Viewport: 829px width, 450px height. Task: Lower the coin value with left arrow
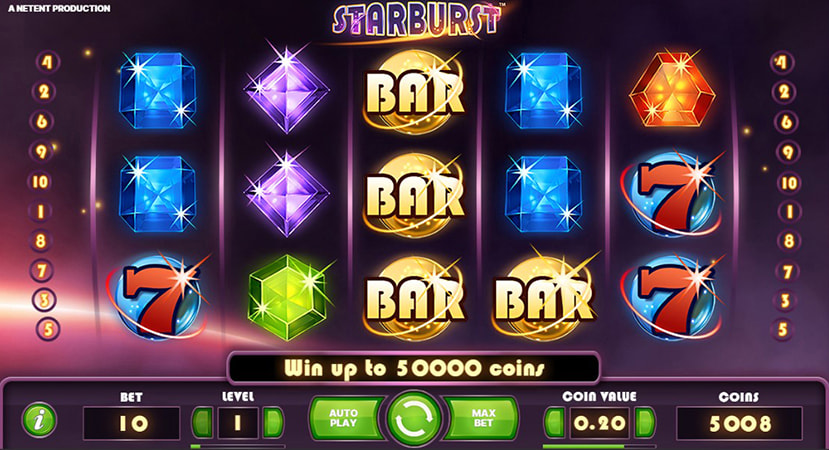[555, 423]
